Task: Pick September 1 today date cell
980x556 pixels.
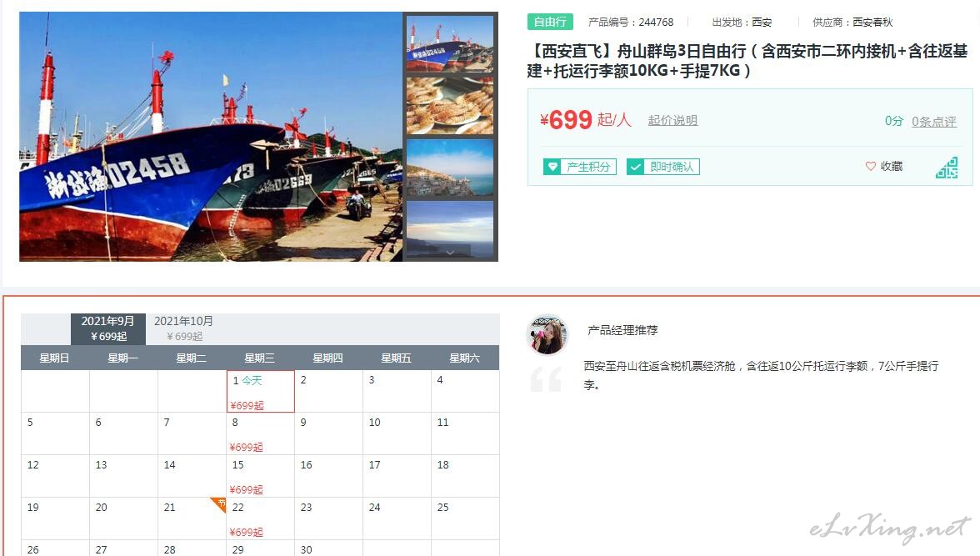Action: [261, 392]
